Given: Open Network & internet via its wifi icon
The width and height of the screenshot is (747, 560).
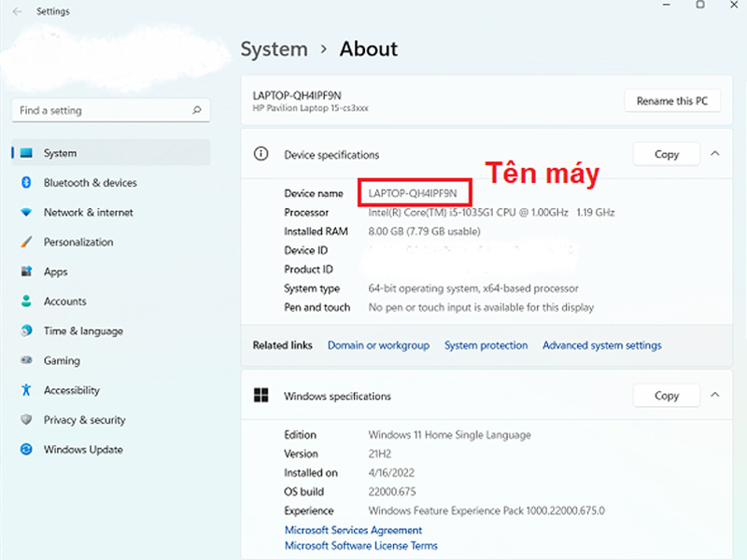Looking at the screenshot, I should [x=26, y=213].
